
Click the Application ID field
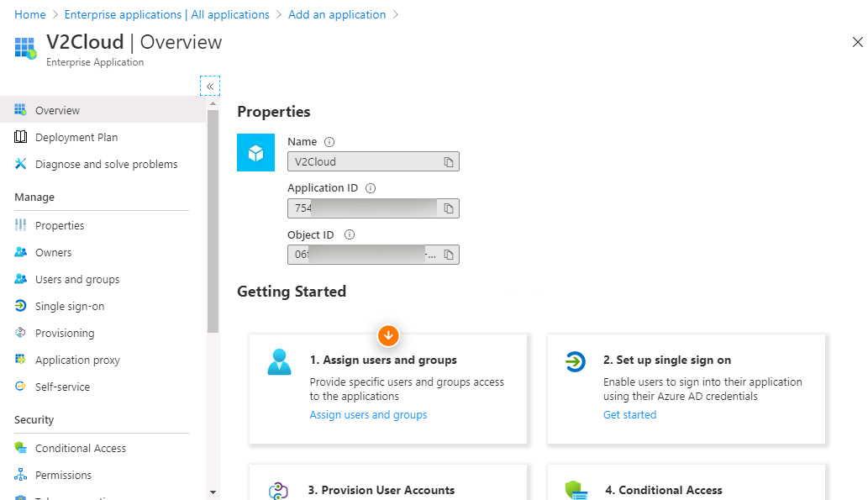(x=373, y=208)
